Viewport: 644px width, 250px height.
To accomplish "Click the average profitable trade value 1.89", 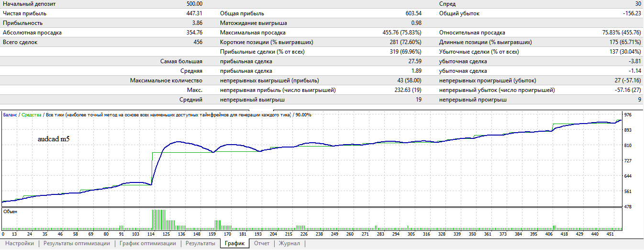I will coord(416,71).
